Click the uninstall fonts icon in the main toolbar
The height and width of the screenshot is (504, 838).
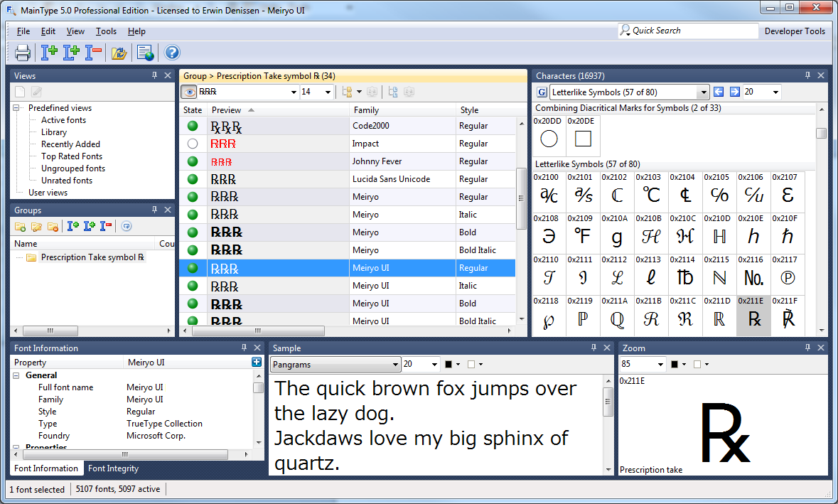93,53
